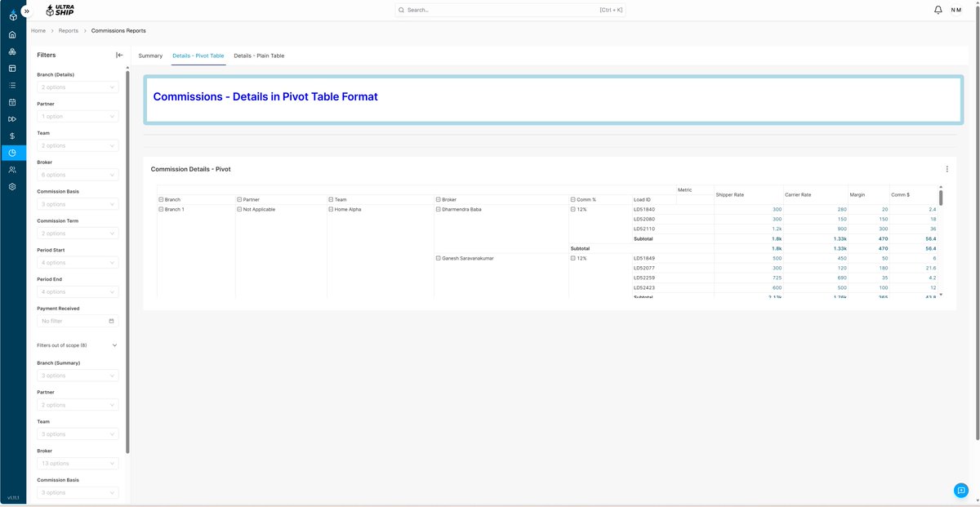This screenshot has width=980, height=507.
Task: Open the Broker dropdown showing 13 options
Action: (x=78, y=463)
